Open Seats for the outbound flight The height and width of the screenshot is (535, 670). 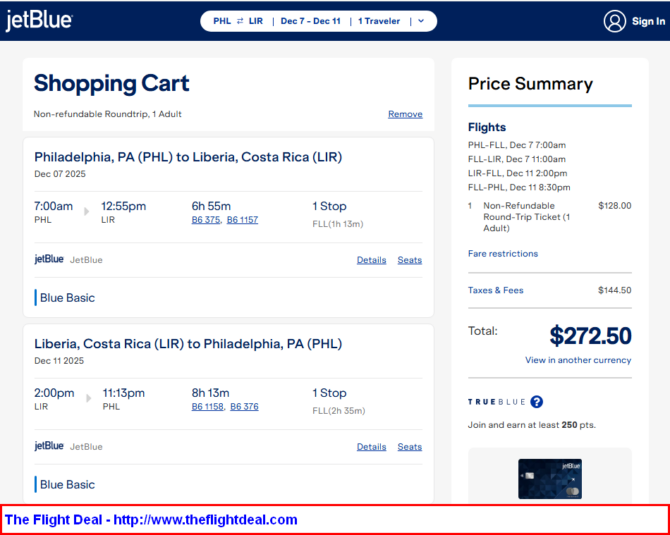pyautogui.click(x=409, y=260)
